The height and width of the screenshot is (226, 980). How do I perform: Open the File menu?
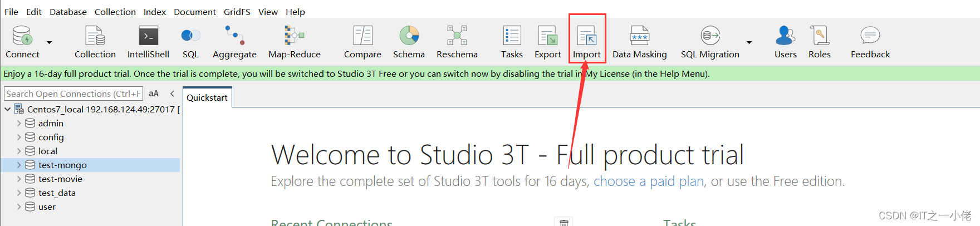[11, 12]
